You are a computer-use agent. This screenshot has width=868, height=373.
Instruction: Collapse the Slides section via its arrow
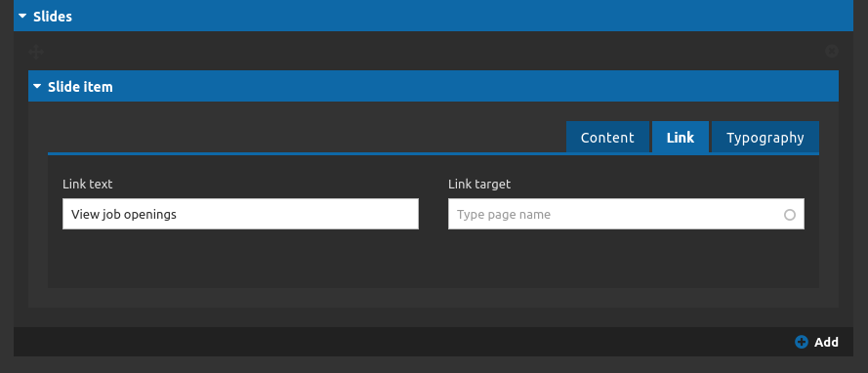pos(22,16)
